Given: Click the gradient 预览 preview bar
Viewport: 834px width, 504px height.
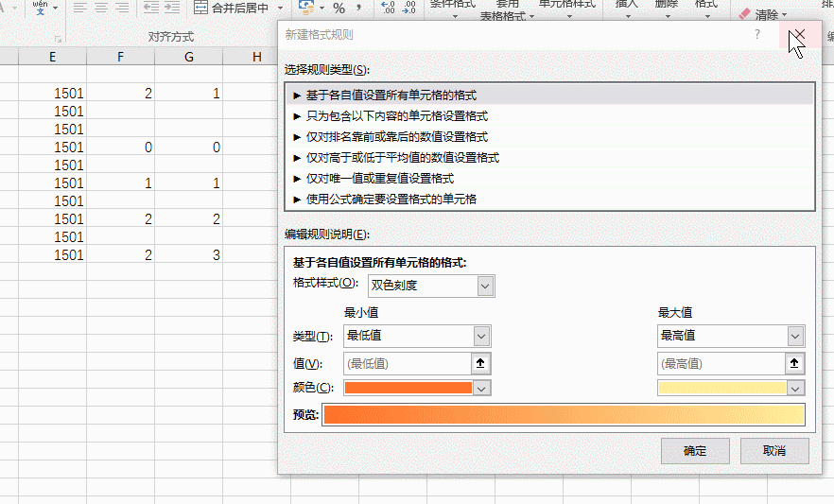Looking at the screenshot, I should pyautogui.click(x=564, y=415).
